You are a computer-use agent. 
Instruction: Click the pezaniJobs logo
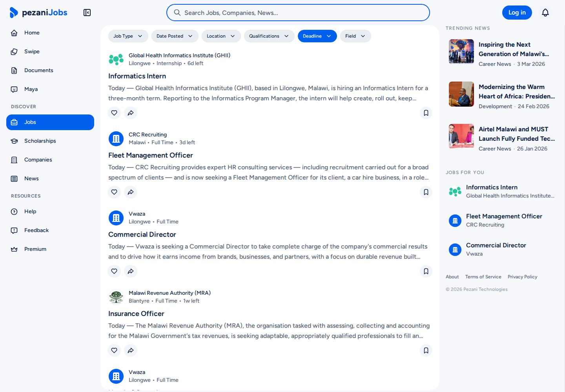pyautogui.click(x=38, y=13)
